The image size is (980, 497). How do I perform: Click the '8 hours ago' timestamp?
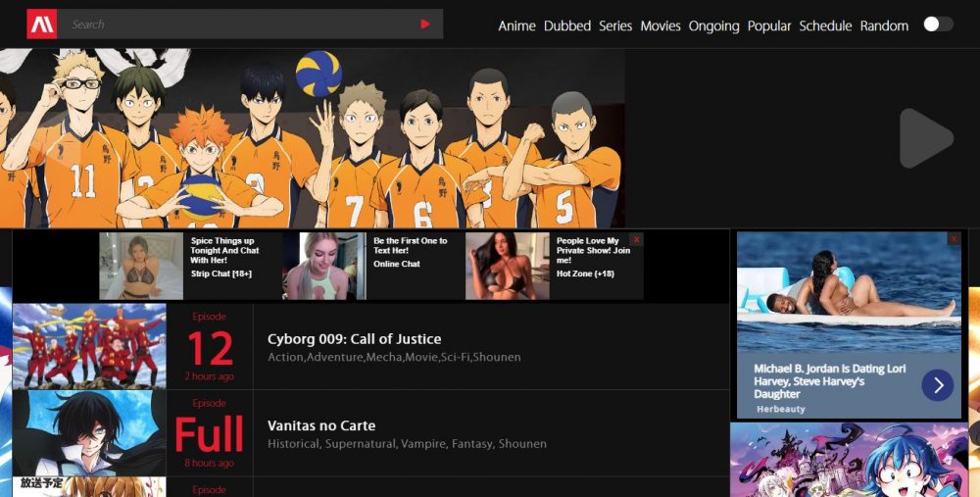(210, 464)
